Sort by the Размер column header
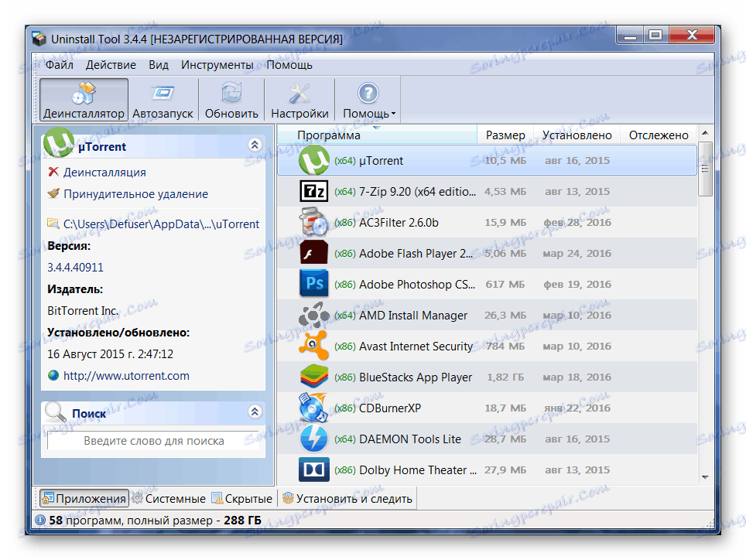The image size is (746, 560). coord(505,135)
